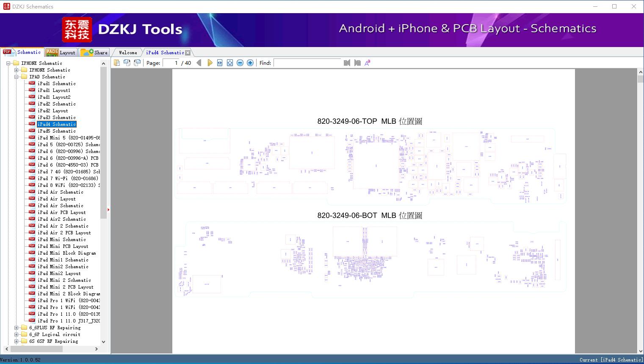Select the iPad4 Schematic document tab

click(165, 53)
